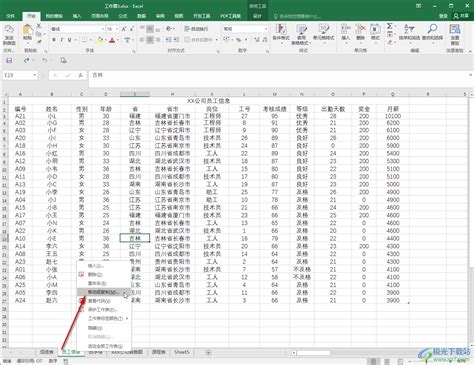
Task: Select the Format Painter brush icon
Action: 39,42
